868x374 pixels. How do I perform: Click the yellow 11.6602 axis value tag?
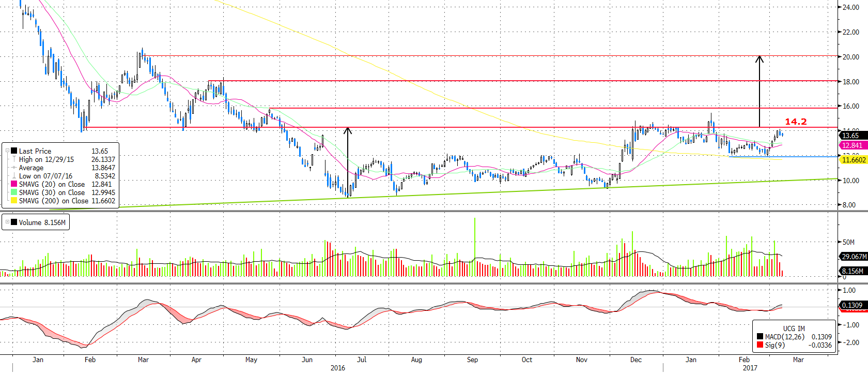pyautogui.click(x=854, y=160)
